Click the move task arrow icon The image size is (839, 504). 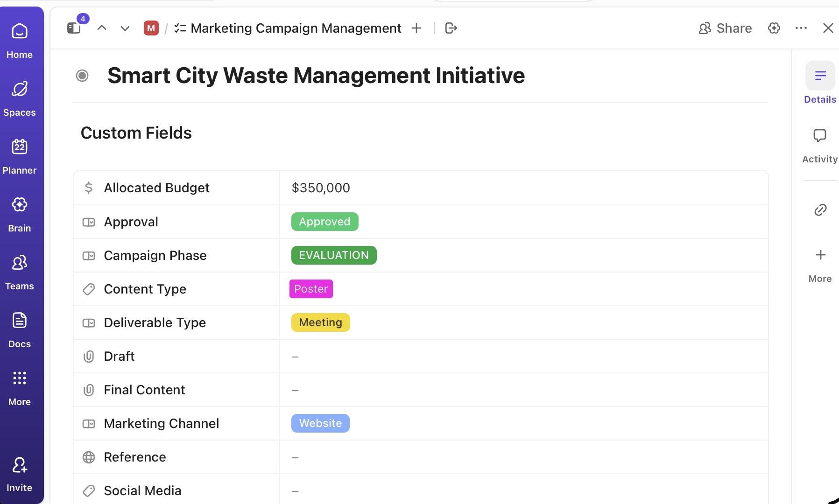click(x=451, y=28)
